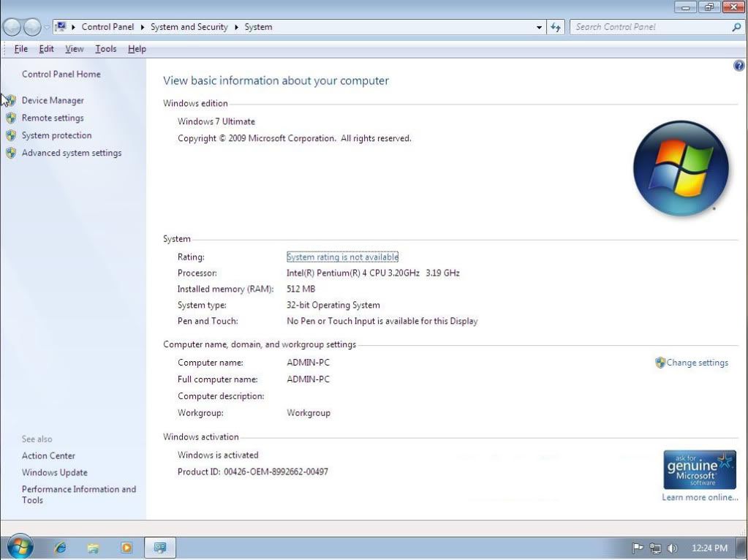Screen dimensions: 748x560
Task: Click Learn more online link
Action: pyautogui.click(x=700, y=497)
